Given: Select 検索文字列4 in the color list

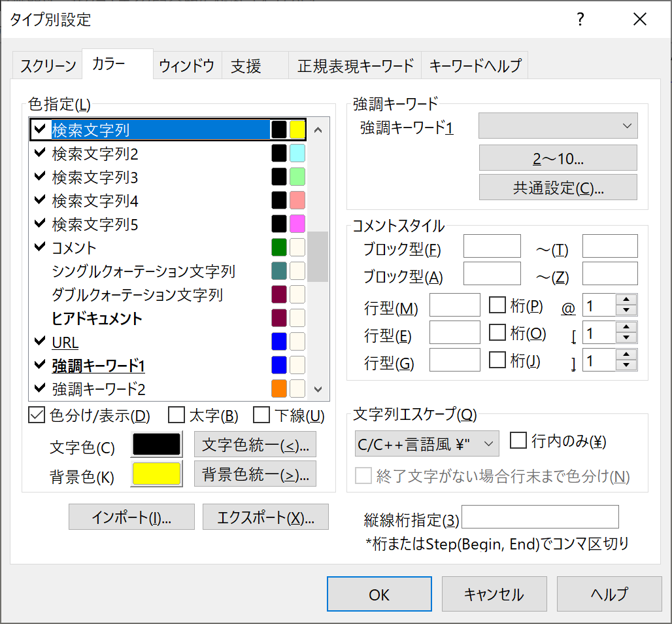Looking at the screenshot, I should (x=167, y=201).
